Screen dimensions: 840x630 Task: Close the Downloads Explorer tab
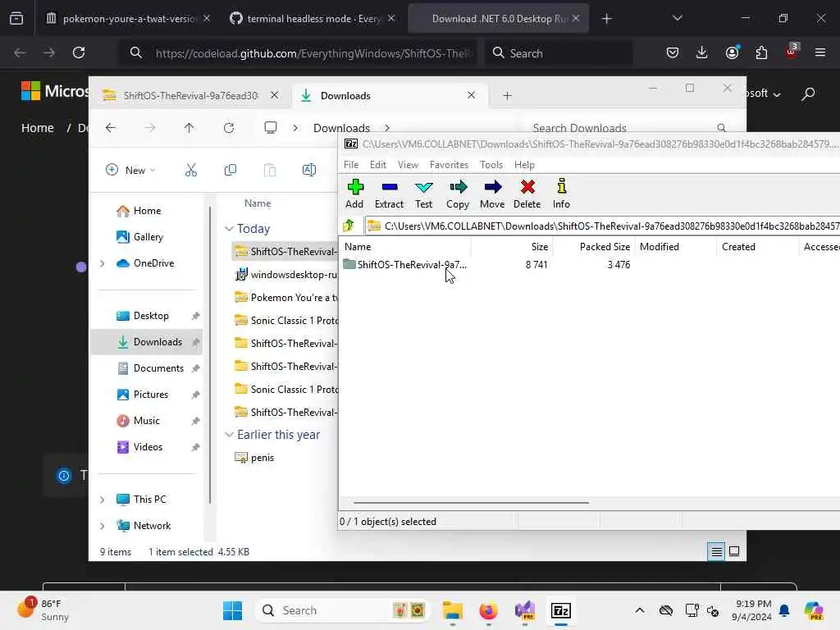pyautogui.click(x=471, y=95)
